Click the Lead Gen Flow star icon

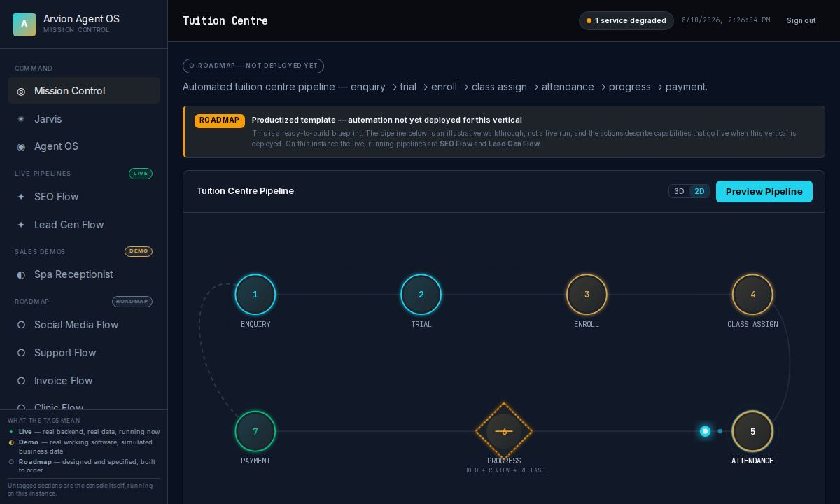21,225
